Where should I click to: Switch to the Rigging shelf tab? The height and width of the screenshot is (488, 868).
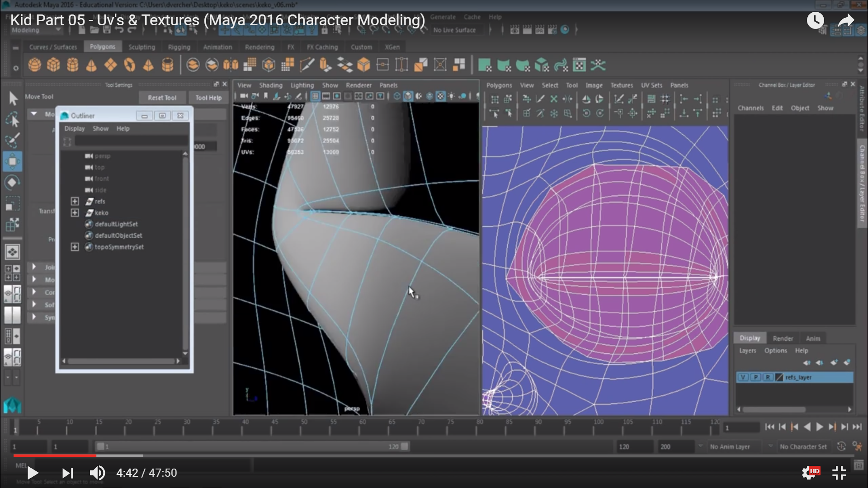[179, 47]
